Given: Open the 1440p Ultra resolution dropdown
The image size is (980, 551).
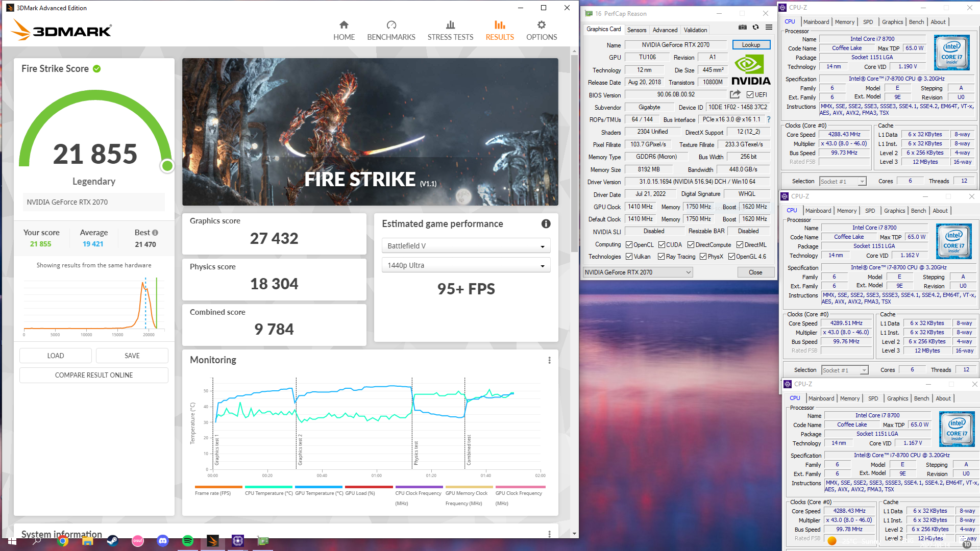Looking at the screenshot, I should click(466, 265).
